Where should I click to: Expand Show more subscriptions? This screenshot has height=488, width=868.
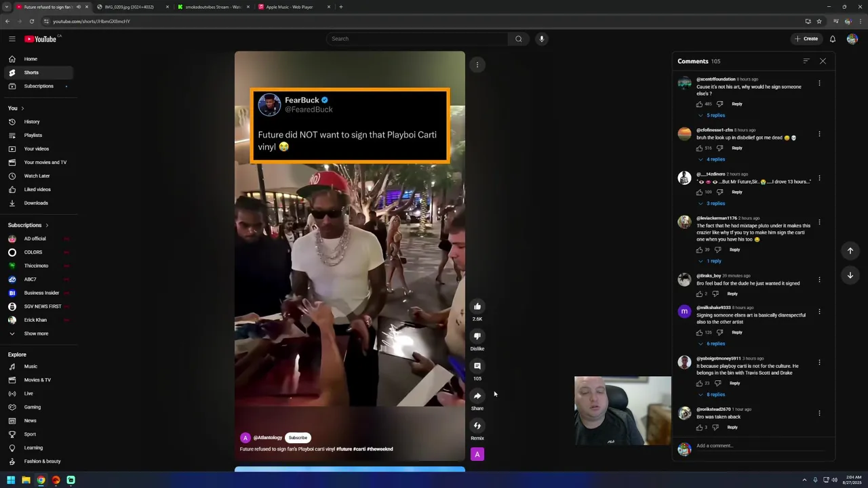(36, 333)
